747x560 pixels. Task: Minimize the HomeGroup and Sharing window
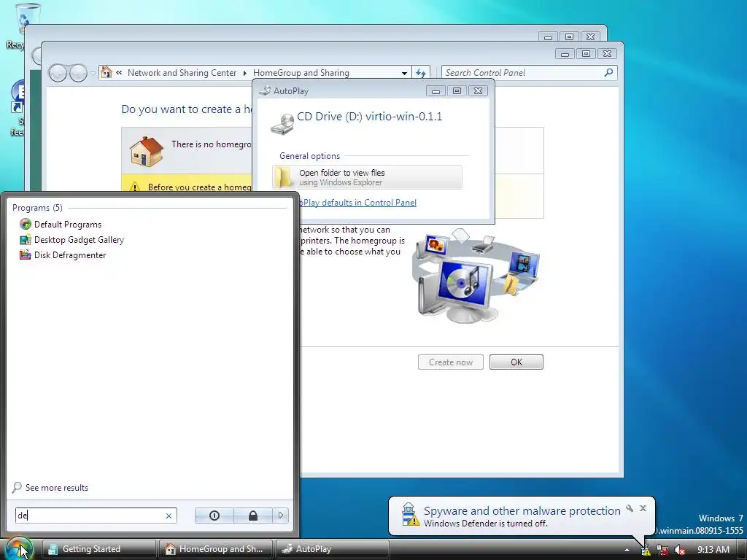[565, 53]
